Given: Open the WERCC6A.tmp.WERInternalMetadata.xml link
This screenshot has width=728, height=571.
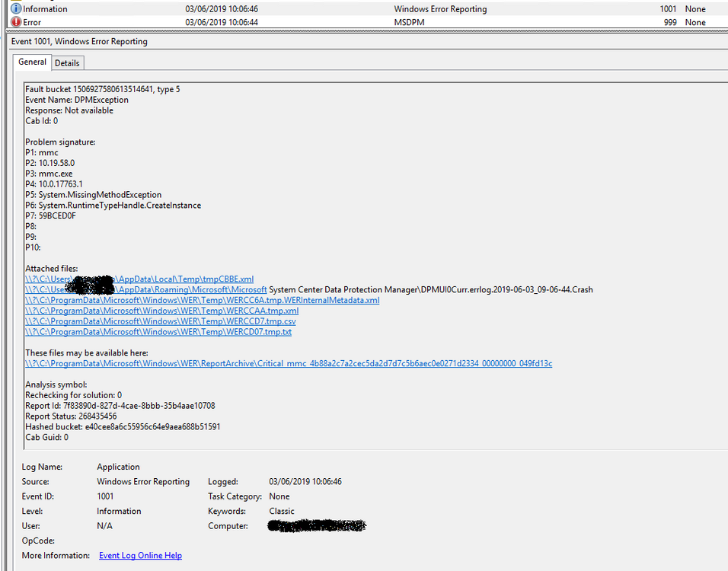Looking at the screenshot, I should [202, 301].
